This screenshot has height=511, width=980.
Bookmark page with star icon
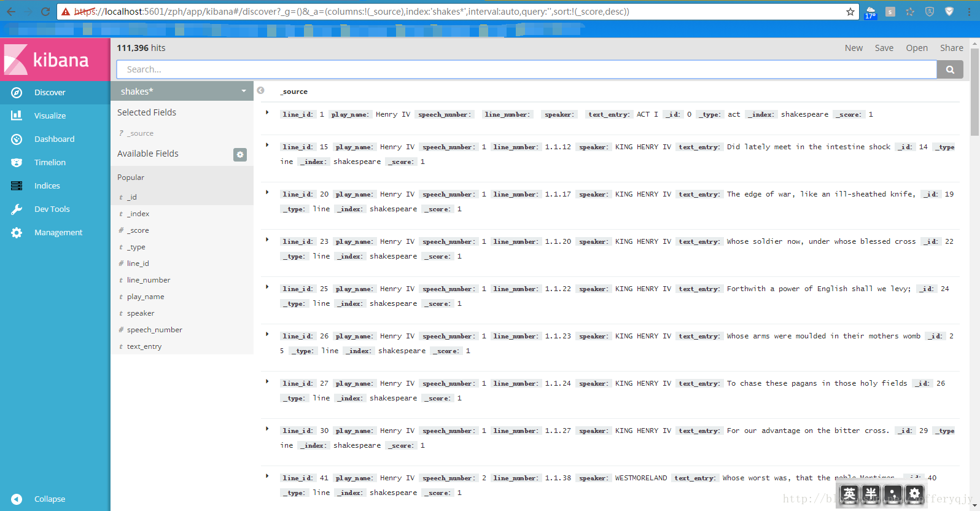point(850,12)
